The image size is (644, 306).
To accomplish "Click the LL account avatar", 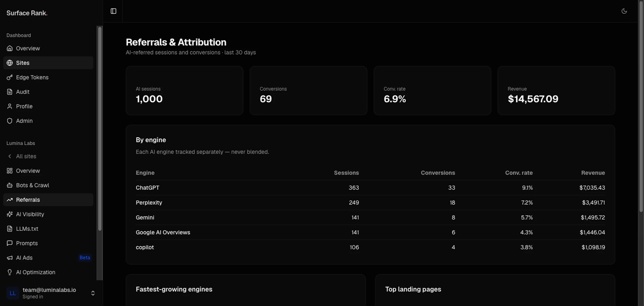I will 13,293.
